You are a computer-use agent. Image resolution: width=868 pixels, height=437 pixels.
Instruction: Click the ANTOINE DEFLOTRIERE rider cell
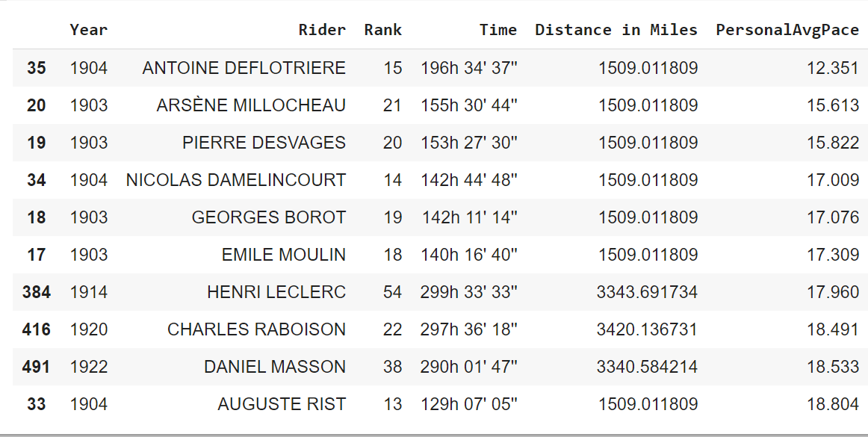[x=244, y=68]
